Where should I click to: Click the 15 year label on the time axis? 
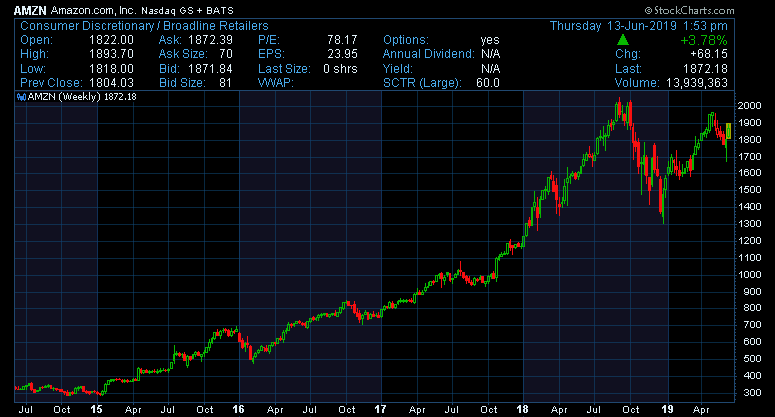pyautogui.click(x=96, y=409)
